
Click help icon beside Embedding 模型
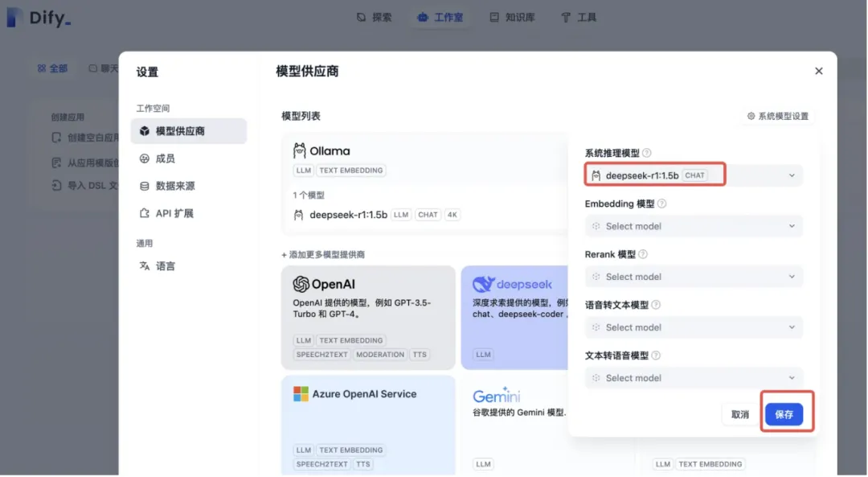[661, 204]
